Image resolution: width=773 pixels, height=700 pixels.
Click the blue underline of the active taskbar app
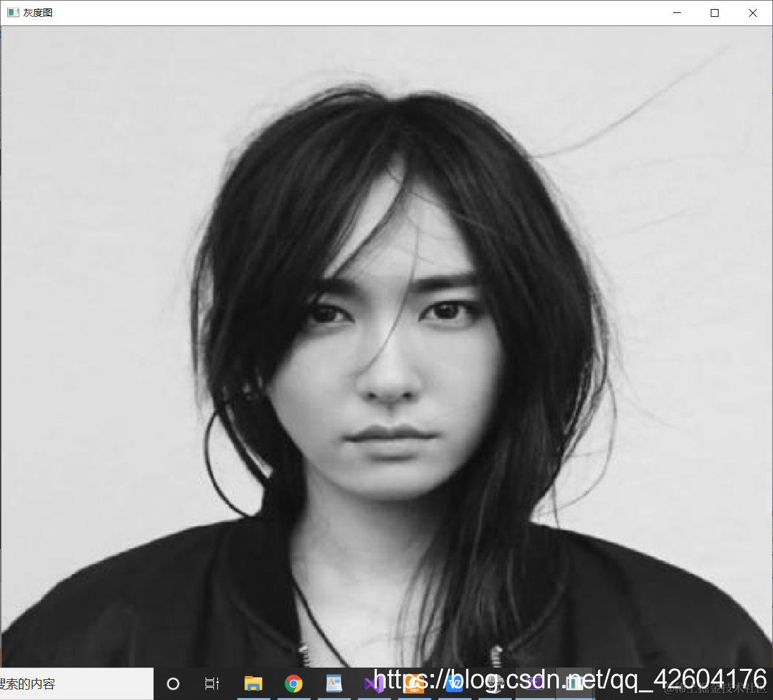click(x=575, y=697)
